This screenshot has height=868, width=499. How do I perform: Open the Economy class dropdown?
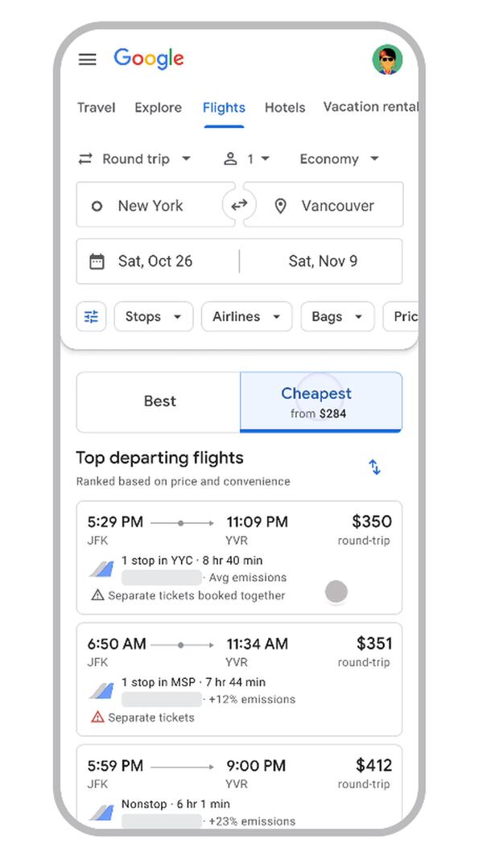(338, 158)
